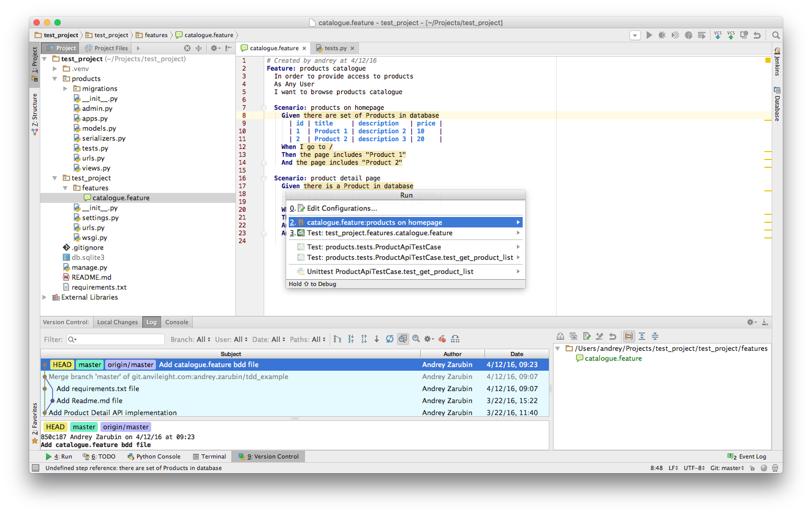The height and width of the screenshot is (515, 812).
Task: Toggle the commit details preview pane
Action: 403,339
